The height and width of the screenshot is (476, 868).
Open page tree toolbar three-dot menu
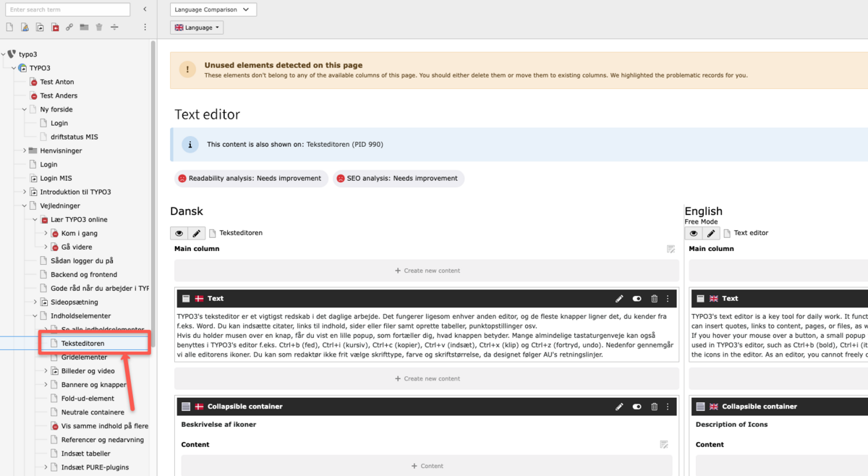[x=145, y=27]
